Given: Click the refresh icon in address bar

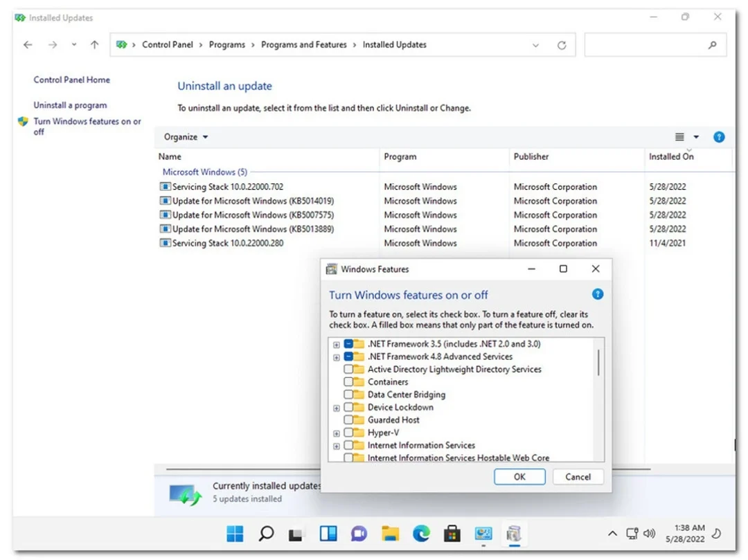Looking at the screenshot, I should [562, 45].
